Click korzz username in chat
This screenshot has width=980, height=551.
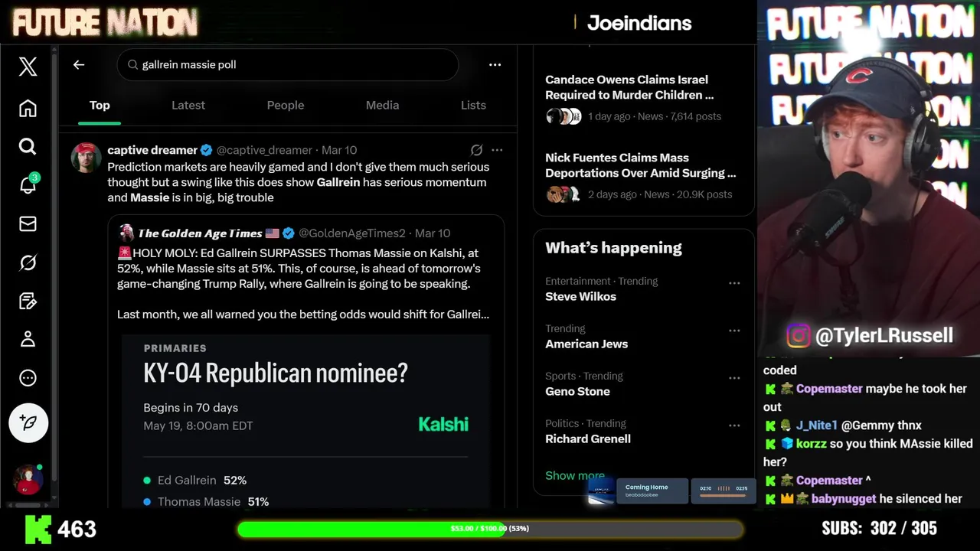[811, 444]
